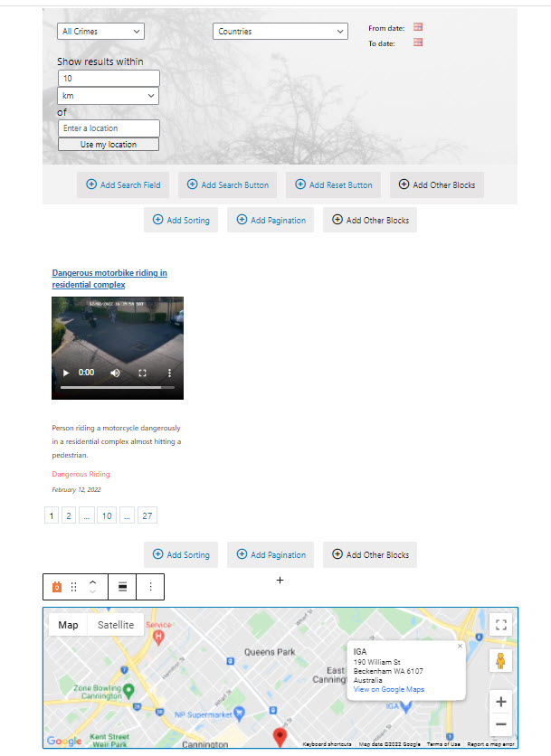
Task: Click the orange block type icon
Action: [57, 587]
